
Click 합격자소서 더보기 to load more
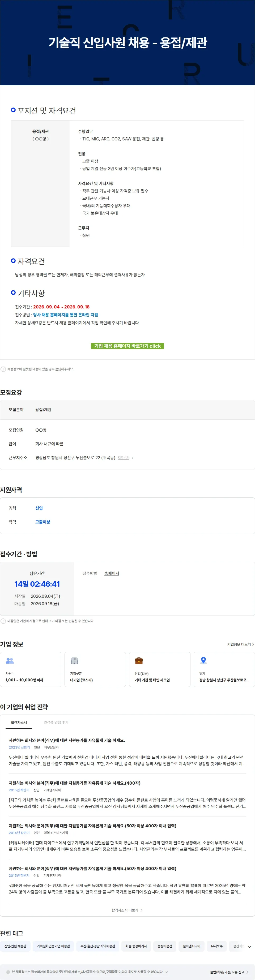click(127, 910)
